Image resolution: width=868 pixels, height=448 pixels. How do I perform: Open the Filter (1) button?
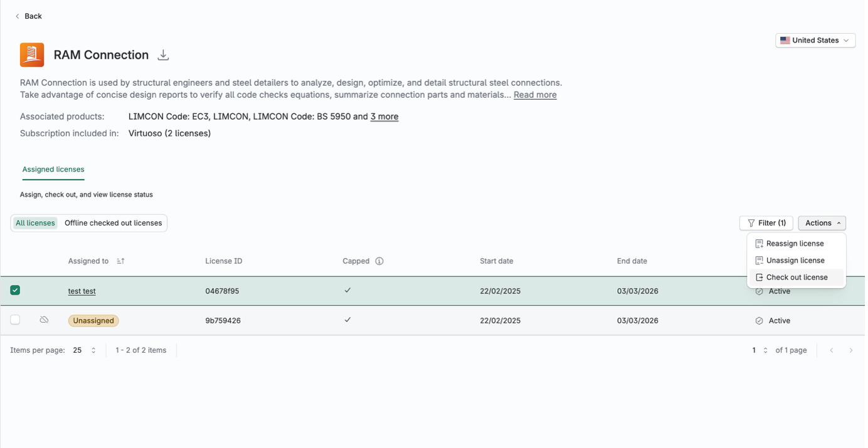click(x=766, y=223)
